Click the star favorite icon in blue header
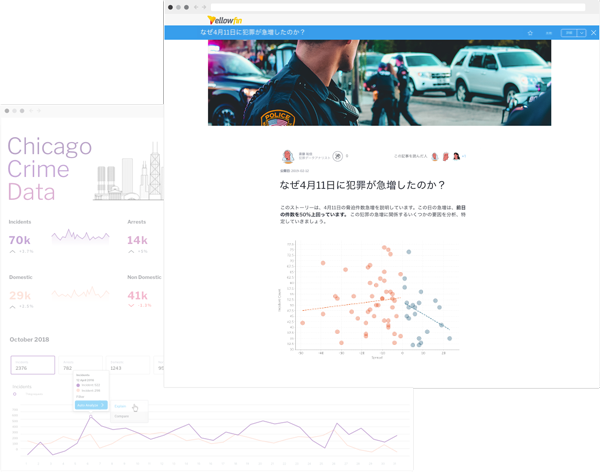The width and height of the screenshot is (600, 472). coord(530,33)
